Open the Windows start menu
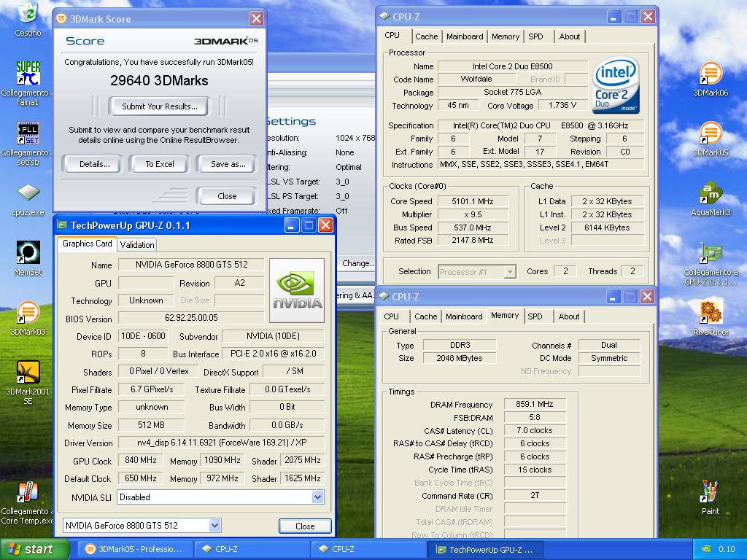This screenshot has width=747, height=560. pyautogui.click(x=34, y=549)
